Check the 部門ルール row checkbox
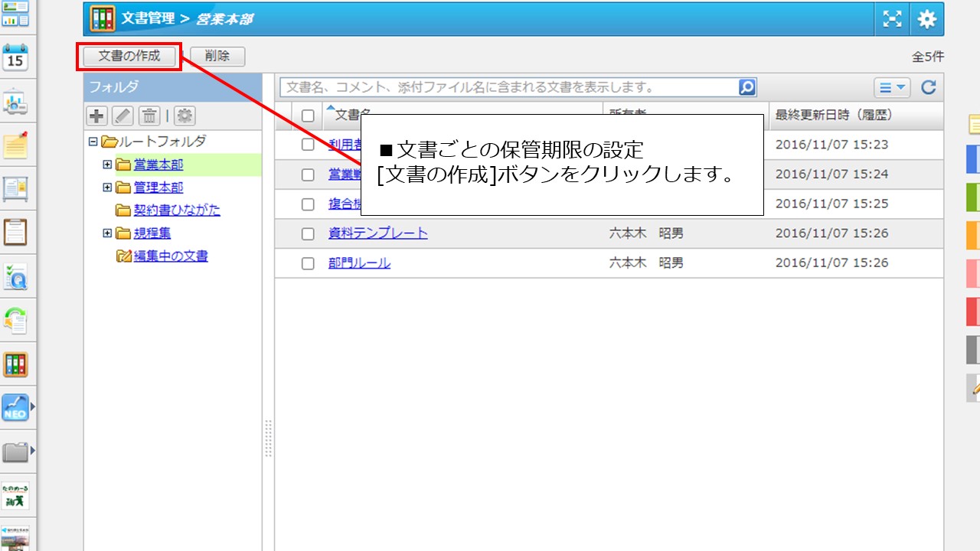The width and height of the screenshot is (980, 551). [309, 262]
